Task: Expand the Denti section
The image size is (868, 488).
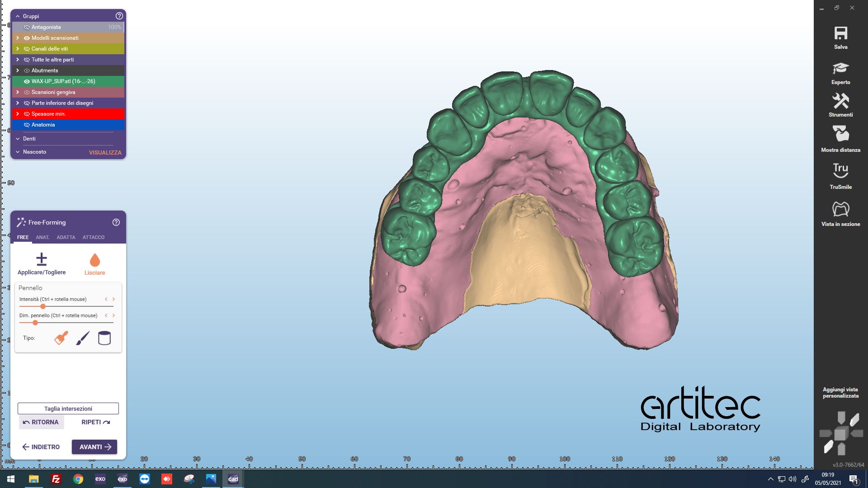Action: click(x=18, y=139)
